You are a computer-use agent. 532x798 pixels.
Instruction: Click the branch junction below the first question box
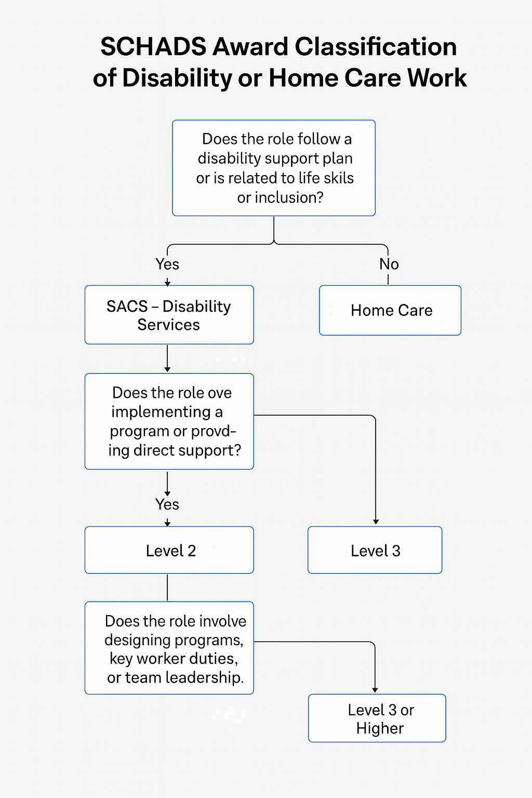pos(274,243)
